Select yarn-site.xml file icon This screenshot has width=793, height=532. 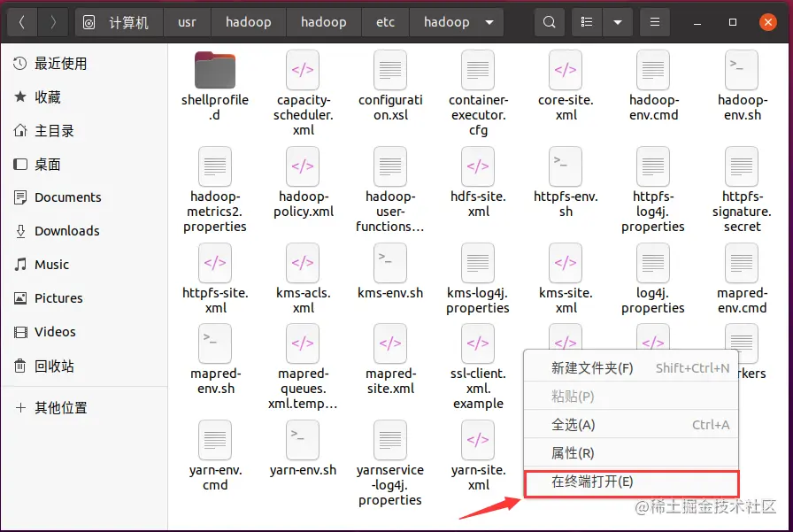click(x=478, y=440)
